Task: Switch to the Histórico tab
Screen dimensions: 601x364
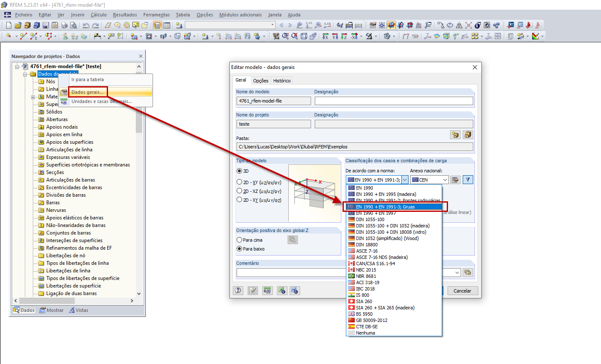Action: [282, 81]
